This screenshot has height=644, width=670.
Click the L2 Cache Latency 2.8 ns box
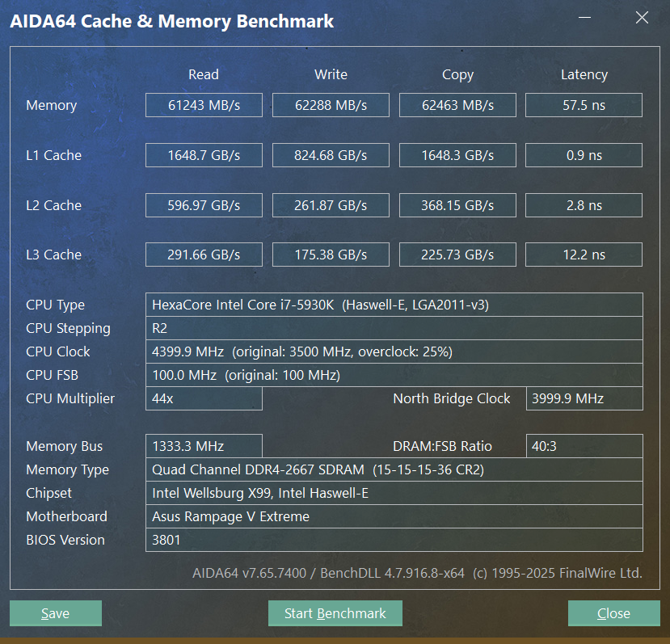tap(584, 205)
